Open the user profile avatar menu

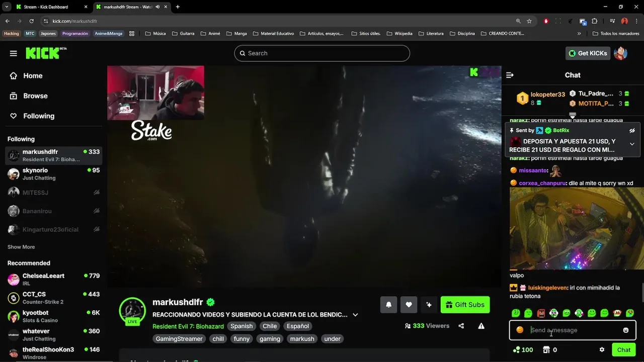tap(621, 53)
